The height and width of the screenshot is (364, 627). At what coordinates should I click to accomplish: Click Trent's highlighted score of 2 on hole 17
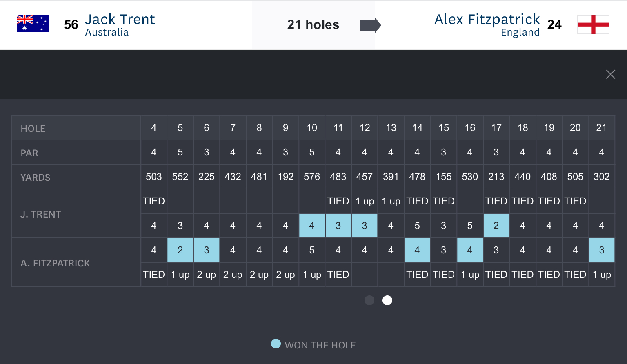[496, 226]
